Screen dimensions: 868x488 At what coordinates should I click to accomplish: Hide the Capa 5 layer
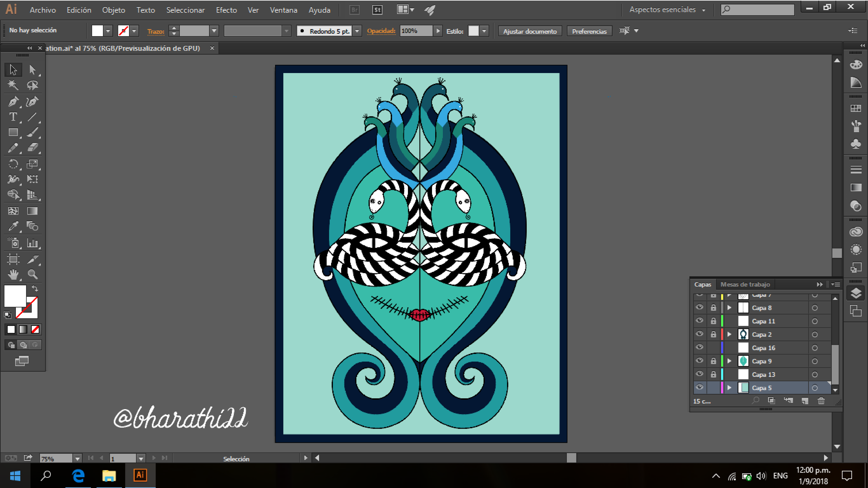point(699,387)
